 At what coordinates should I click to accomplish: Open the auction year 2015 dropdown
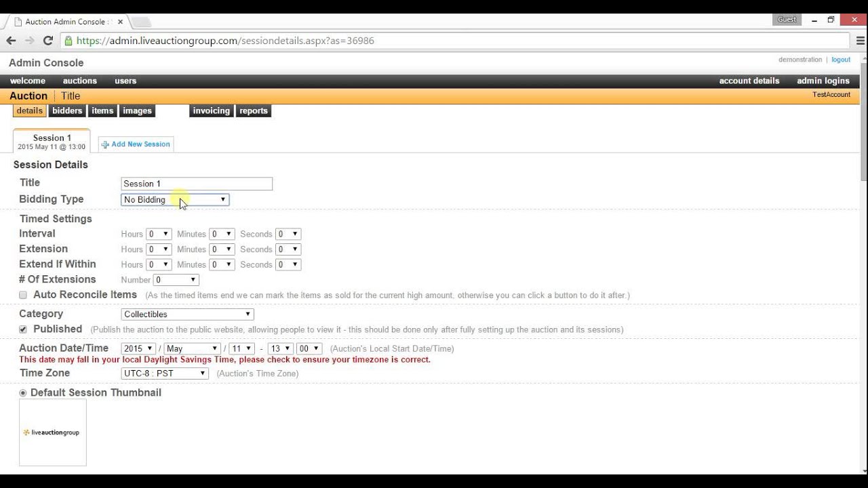click(x=138, y=348)
